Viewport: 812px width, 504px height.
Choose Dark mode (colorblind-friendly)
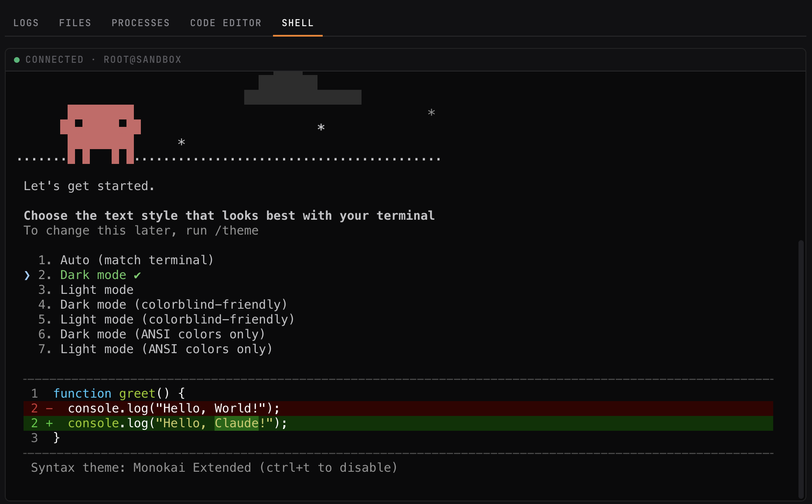click(163, 305)
